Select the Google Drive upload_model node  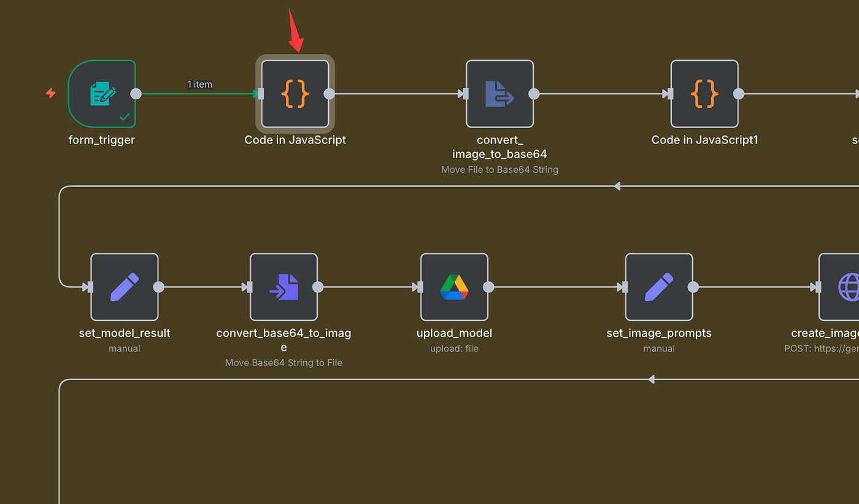pyautogui.click(x=454, y=287)
